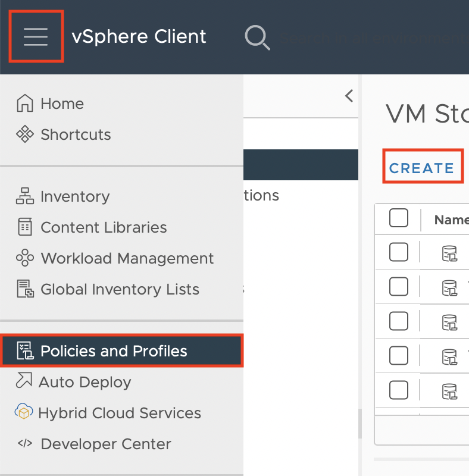Click the hamburger menu icon
Viewport: 469px width, 476px height.
(x=36, y=37)
